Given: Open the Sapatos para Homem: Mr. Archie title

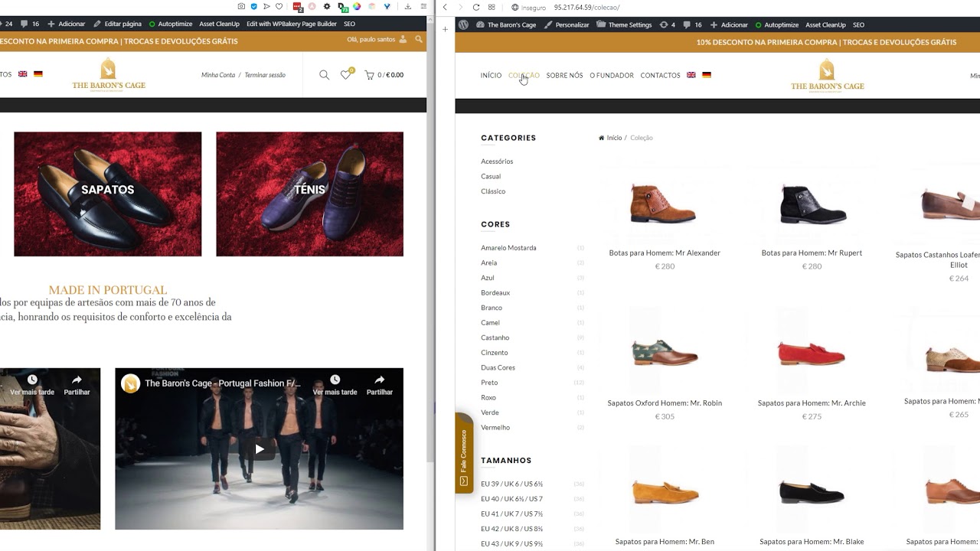Looking at the screenshot, I should (x=812, y=403).
